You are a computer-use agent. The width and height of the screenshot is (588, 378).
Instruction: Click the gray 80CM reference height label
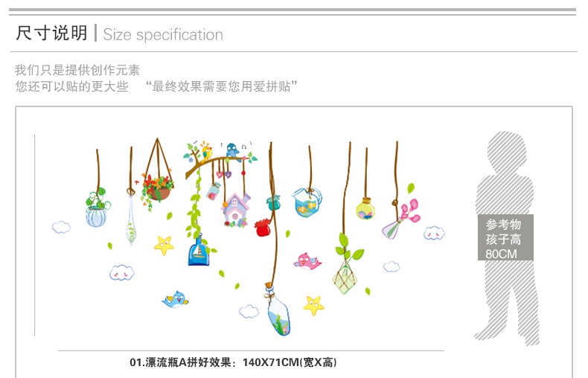point(505,237)
